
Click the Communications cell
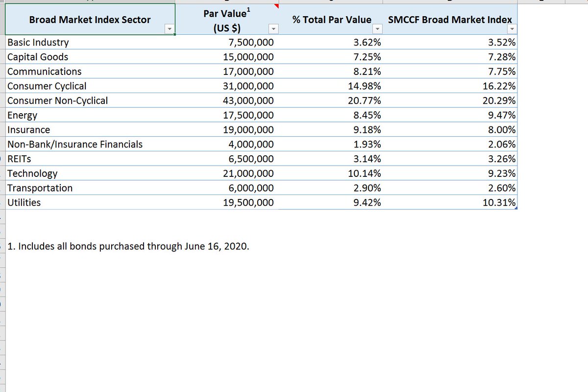91,72
